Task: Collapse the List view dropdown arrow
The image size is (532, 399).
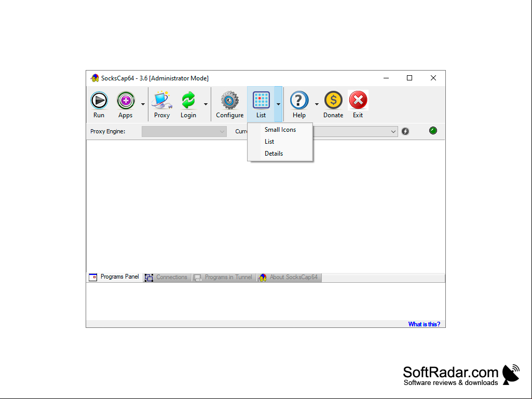Action: (278, 104)
